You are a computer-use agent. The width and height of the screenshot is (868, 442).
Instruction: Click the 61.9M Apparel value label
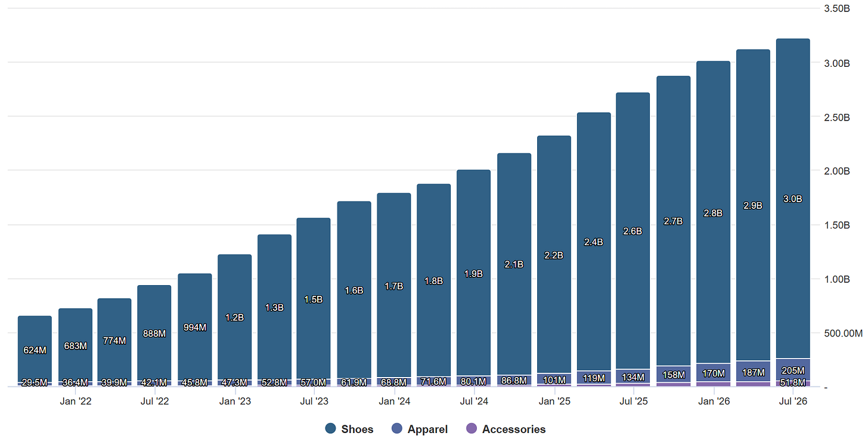pos(354,382)
